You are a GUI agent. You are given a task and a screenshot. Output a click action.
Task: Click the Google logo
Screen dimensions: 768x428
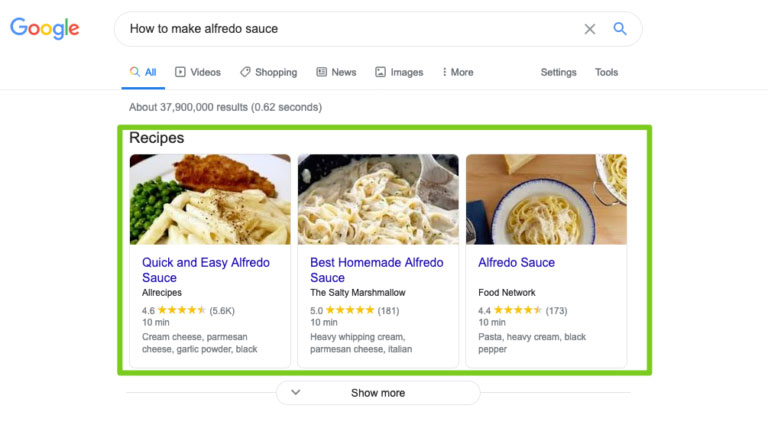point(44,29)
